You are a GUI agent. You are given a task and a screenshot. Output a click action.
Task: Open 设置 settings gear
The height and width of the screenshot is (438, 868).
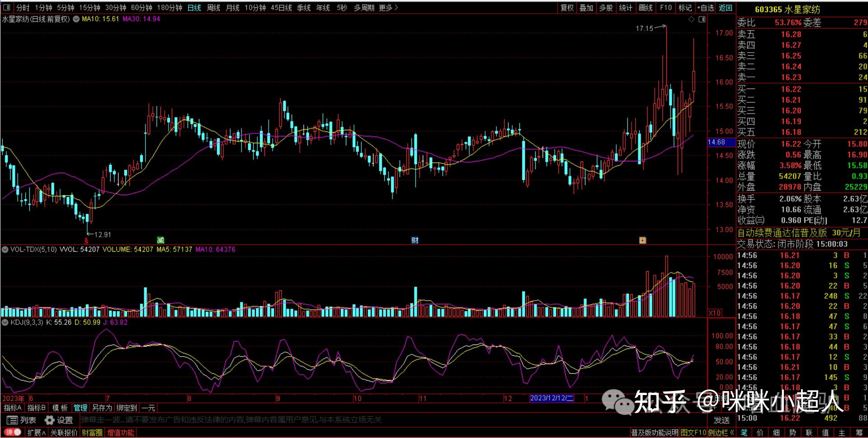click(59, 420)
